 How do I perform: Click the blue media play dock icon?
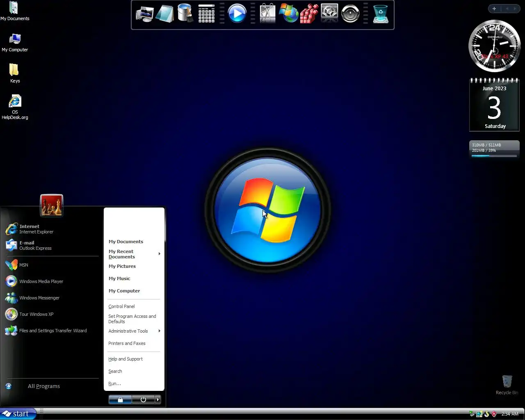[237, 14]
